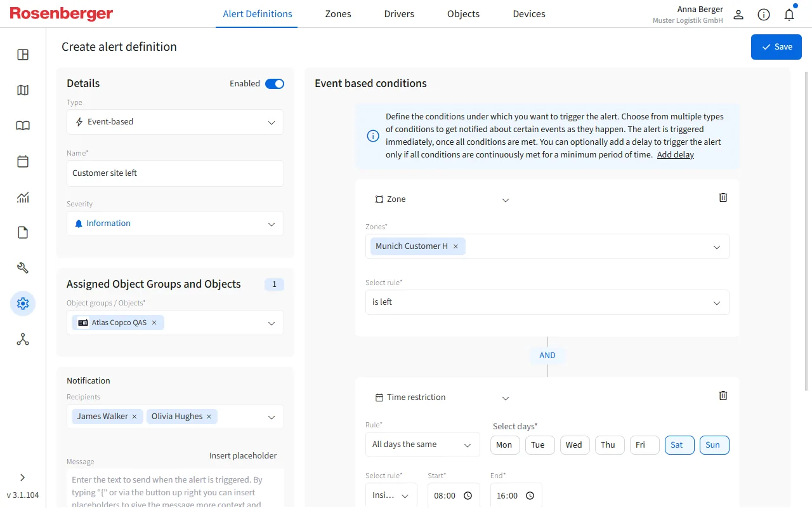Toggle Tue day selection
The image size is (812, 508).
point(540,445)
